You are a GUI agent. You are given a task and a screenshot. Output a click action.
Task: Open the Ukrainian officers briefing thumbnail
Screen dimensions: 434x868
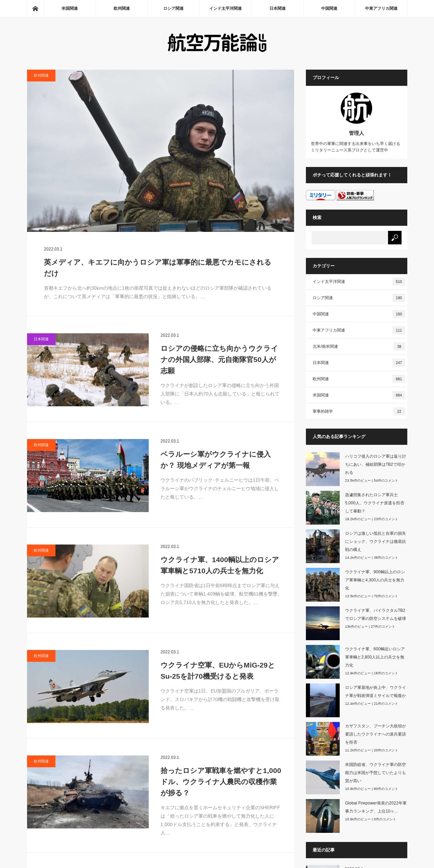tap(88, 581)
